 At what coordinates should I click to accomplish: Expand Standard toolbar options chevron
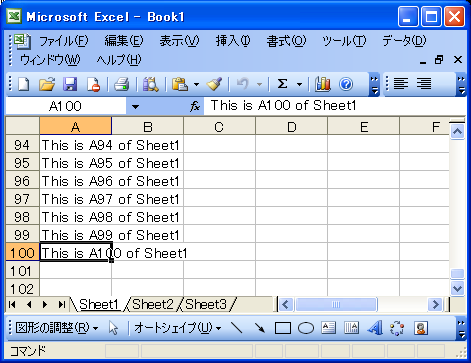pyautogui.click(x=374, y=85)
